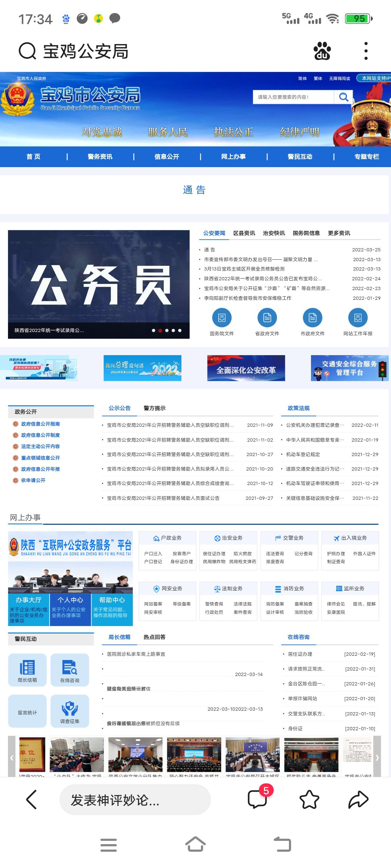
Task: Tap the 发表神评妙论 comment input
Action: click(x=135, y=800)
